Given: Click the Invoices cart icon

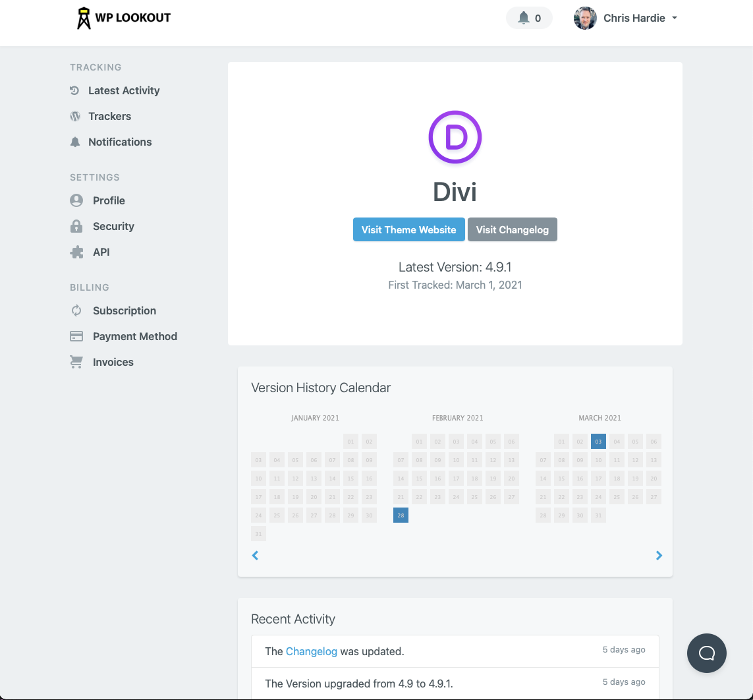Looking at the screenshot, I should click(x=76, y=362).
